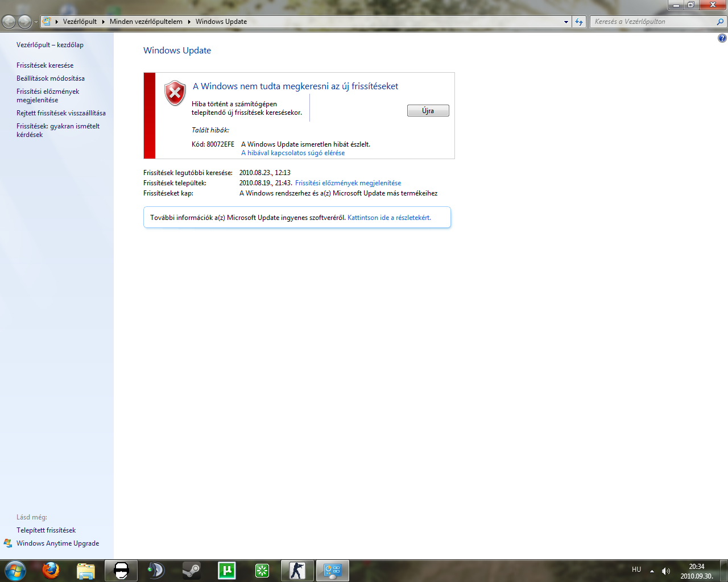Expand arrow after Vezérlőpult breadcrumb

click(x=104, y=22)
